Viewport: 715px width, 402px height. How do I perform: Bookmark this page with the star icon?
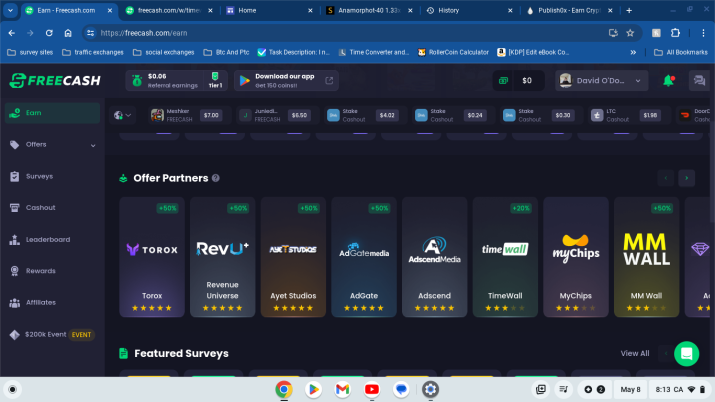point(630,33)
